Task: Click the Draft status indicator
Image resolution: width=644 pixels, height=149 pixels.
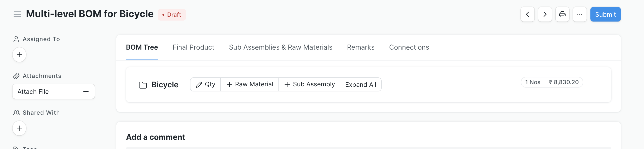Action: point(172,15)
